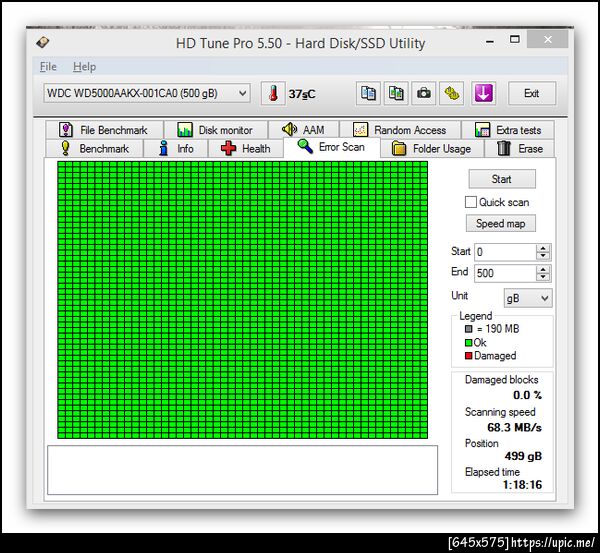This screenshot has width=600, height=553.
Task: Click the Speed map button
Action: click(501, 223)
